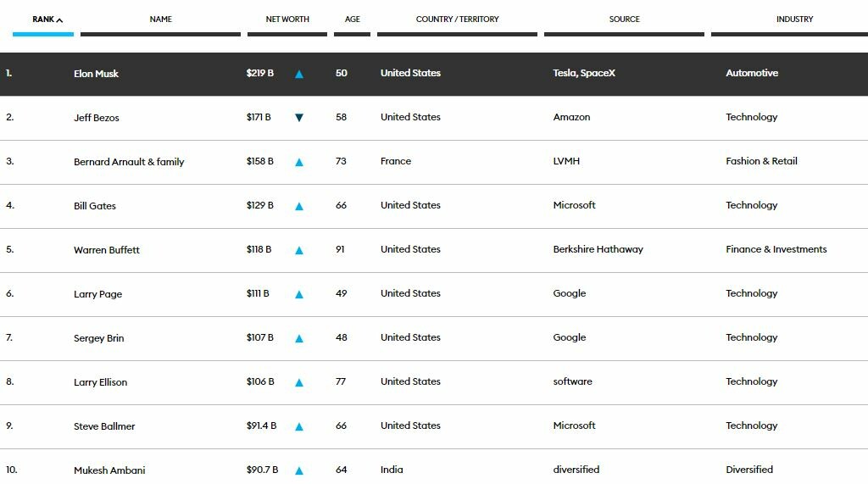The height and width of the screenshot is (484, 868).
Task: Click the lowercase diversified source cell
Action: point(576,470)
